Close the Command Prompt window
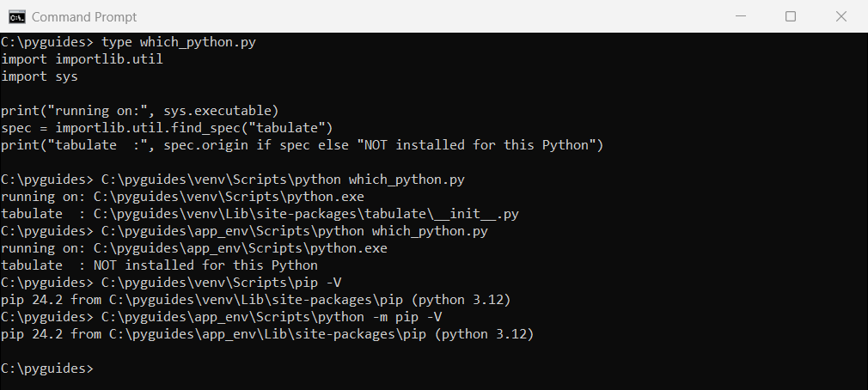This screenshot has width=868, height=390. (x=840, y=16)
